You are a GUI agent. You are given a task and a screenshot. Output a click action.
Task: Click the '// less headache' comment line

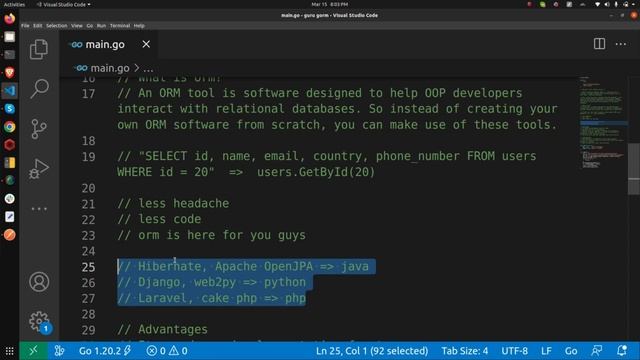pyautogui.click(x=173, y=203)
